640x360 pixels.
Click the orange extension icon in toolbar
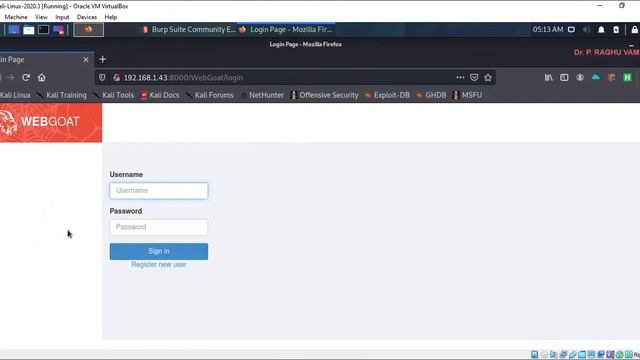611,78
